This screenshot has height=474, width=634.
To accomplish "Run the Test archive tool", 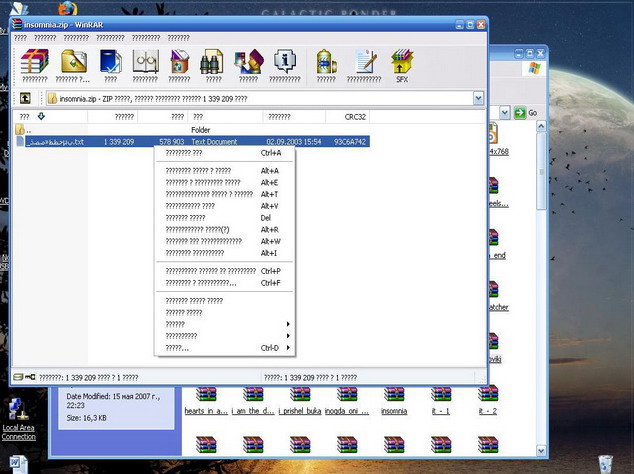I will pyautogui.click(x=111, y=65).
